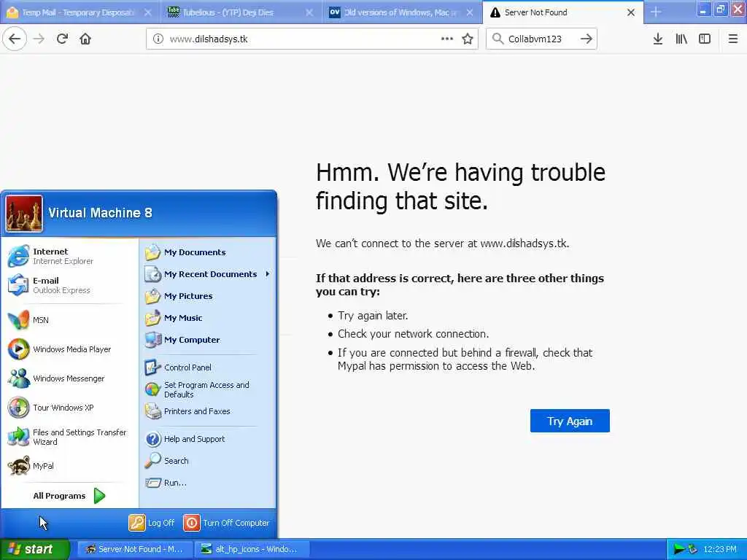
Task: Open the library bookmarks icon
Action: tap(681, 39)
